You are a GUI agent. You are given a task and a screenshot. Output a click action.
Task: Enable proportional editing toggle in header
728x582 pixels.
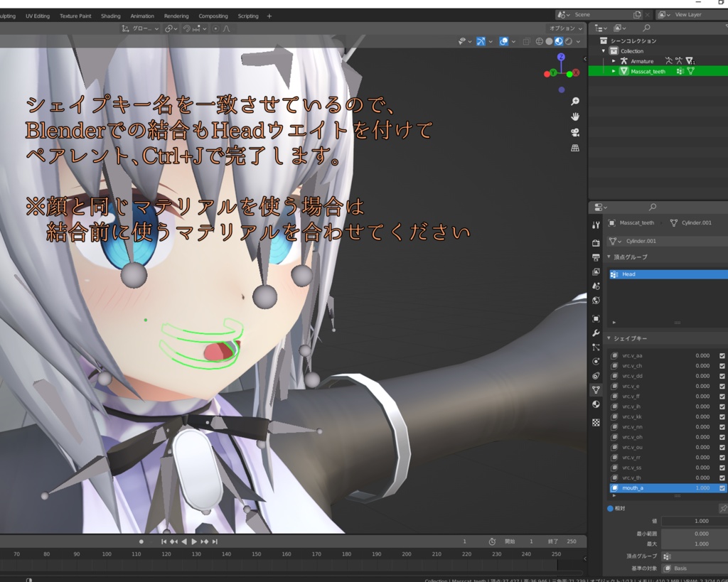[216, 29]
